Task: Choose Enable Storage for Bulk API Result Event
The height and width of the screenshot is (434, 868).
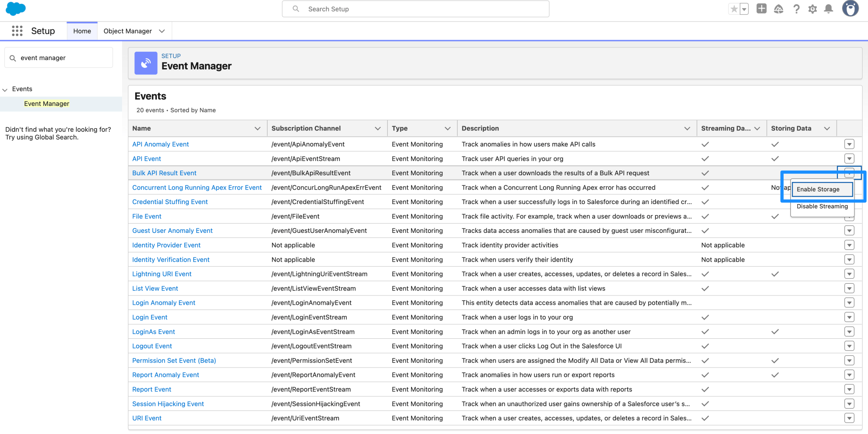Action: tap(822, 189)
